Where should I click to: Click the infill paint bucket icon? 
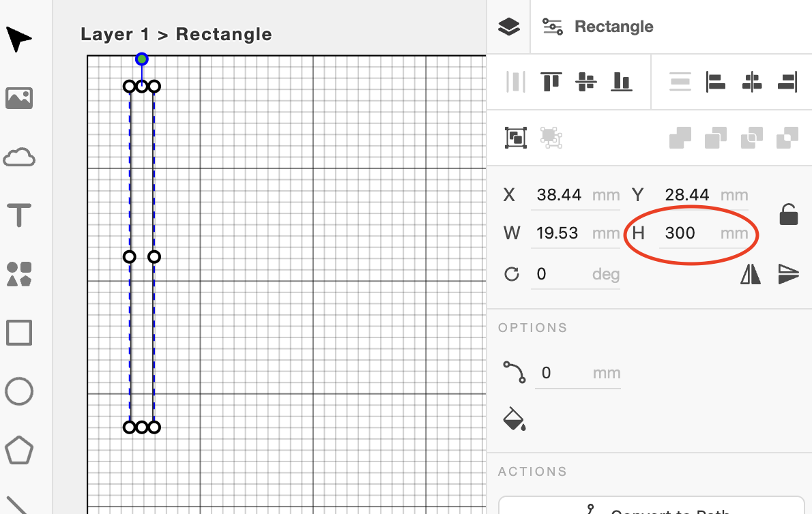[x=514, y=419]
